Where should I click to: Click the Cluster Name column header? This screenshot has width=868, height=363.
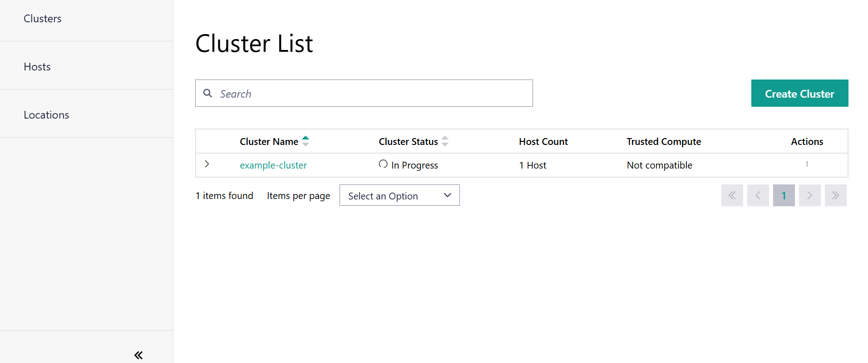pyautogui.click(x=269, y=142)
